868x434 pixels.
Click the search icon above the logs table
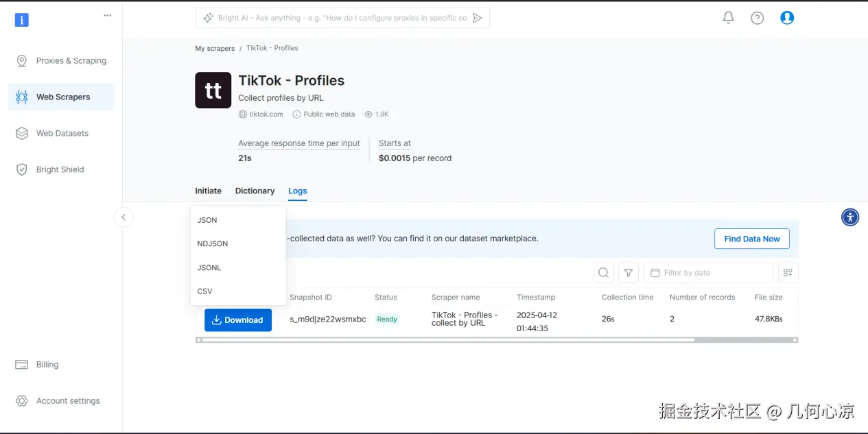603,273
